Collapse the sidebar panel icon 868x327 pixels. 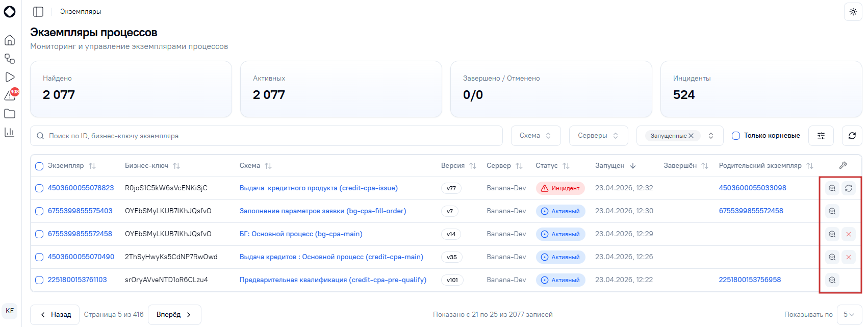pyautogui.click(x=38, y=12)
